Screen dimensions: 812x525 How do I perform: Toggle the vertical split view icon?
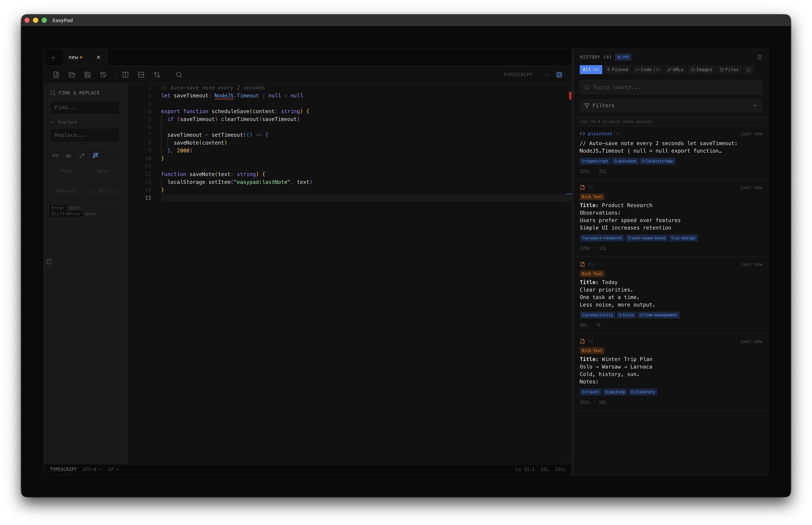tap(125, 75)
